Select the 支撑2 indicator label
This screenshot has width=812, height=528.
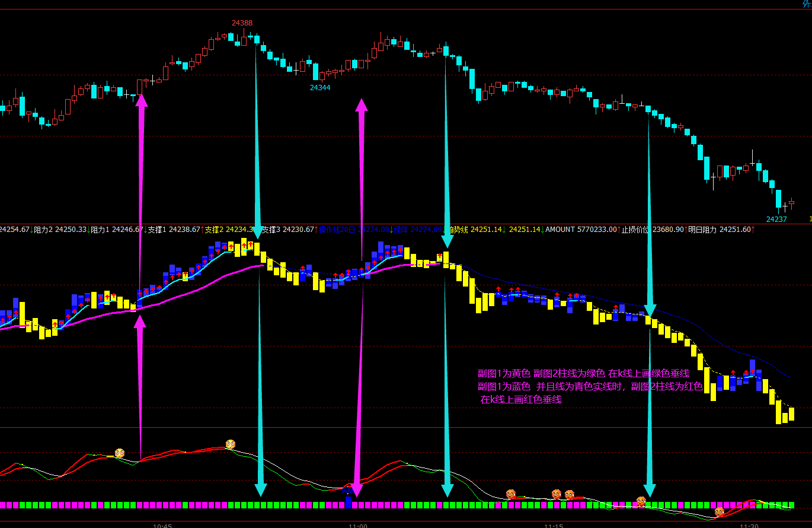click(215, 230)
